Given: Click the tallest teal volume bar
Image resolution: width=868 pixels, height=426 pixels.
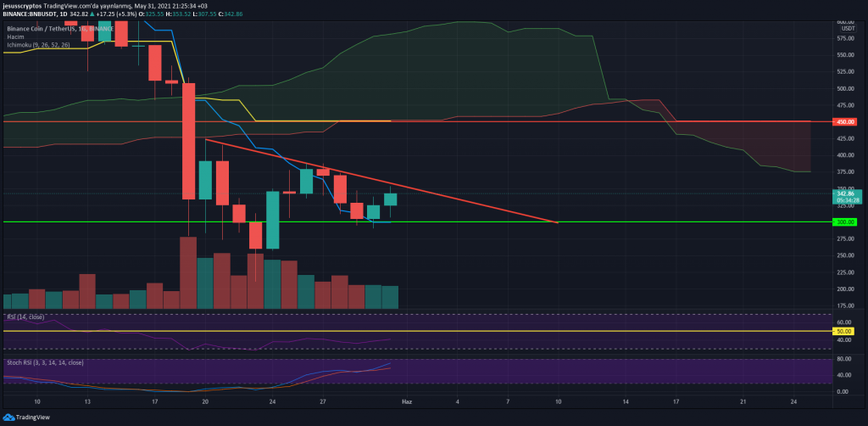Looking at the screenshot, I should pos(205,283).
